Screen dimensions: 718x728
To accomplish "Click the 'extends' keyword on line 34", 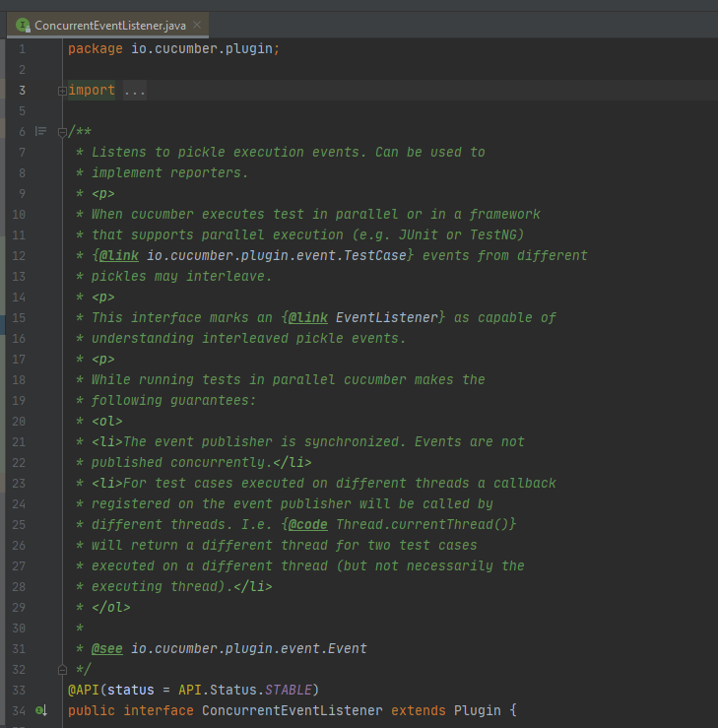I will click(x=419, y=711).
